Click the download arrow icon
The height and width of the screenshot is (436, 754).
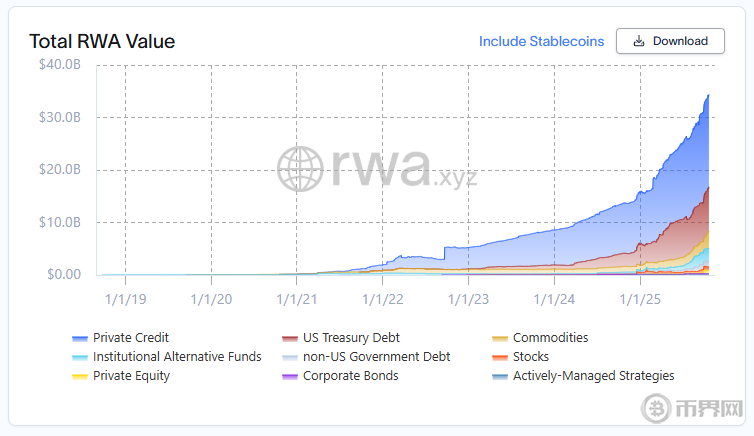point(639,41)
